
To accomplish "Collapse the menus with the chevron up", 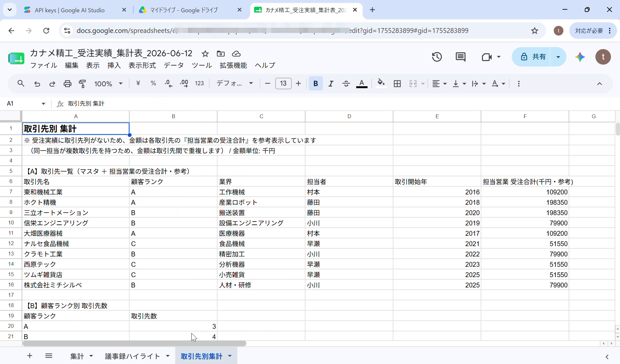I will click(599, 84).
